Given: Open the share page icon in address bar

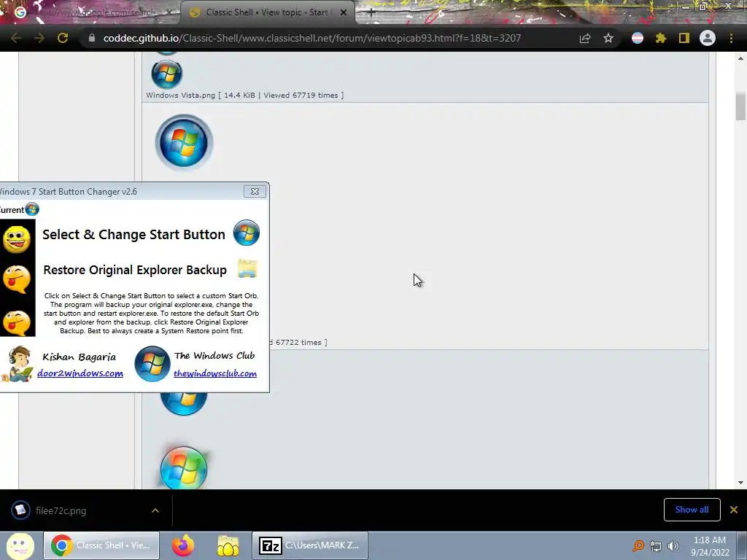Looking at the screenshot, I should pyautogui.click(x=585, y=38).
